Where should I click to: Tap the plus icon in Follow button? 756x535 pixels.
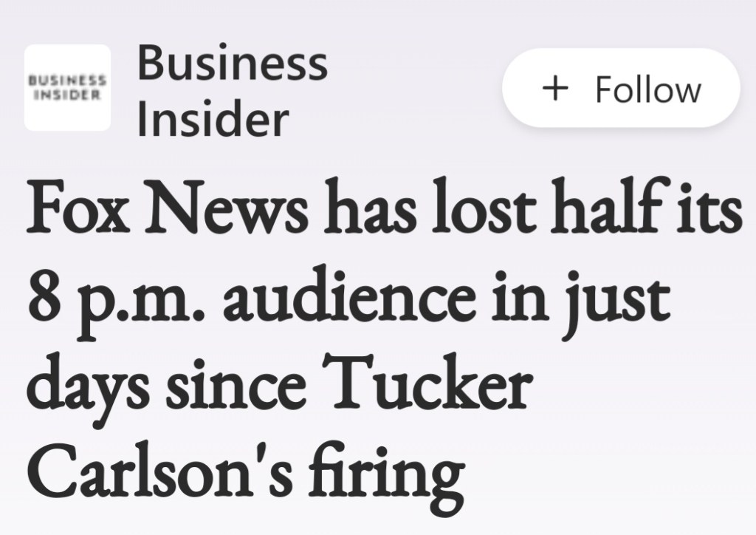point(557,90)
